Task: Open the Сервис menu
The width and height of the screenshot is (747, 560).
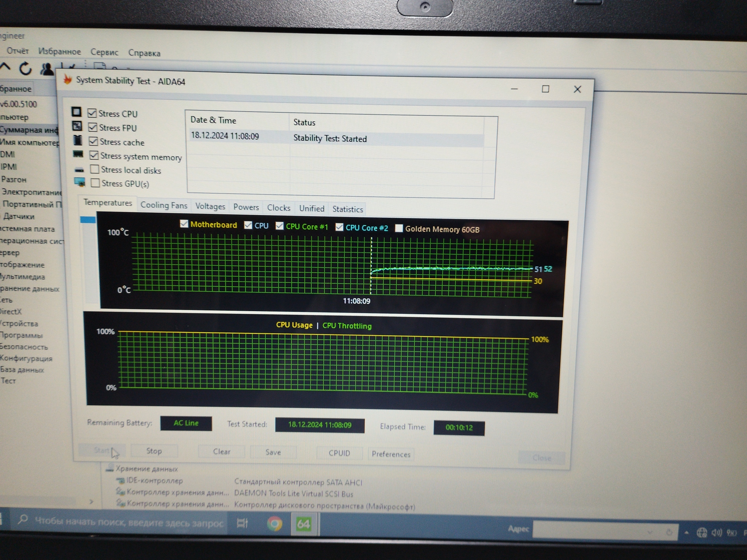Action: click(104, 52)
